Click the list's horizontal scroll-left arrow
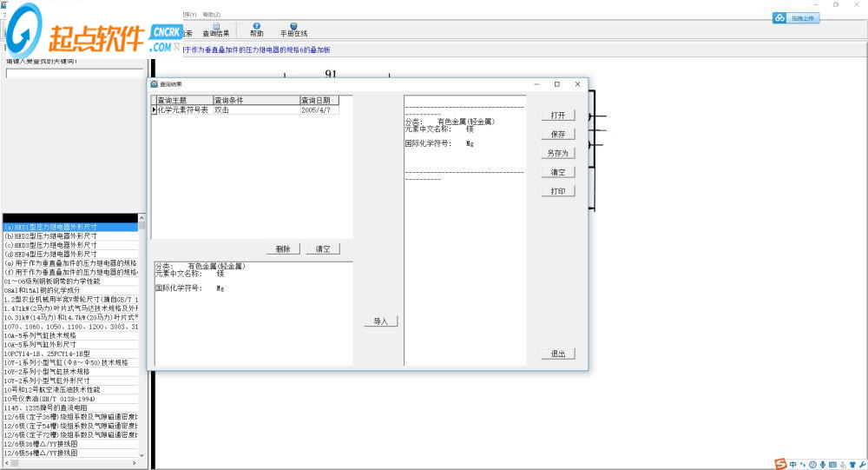Screen dimensions: 868x470 coord(7,463)
